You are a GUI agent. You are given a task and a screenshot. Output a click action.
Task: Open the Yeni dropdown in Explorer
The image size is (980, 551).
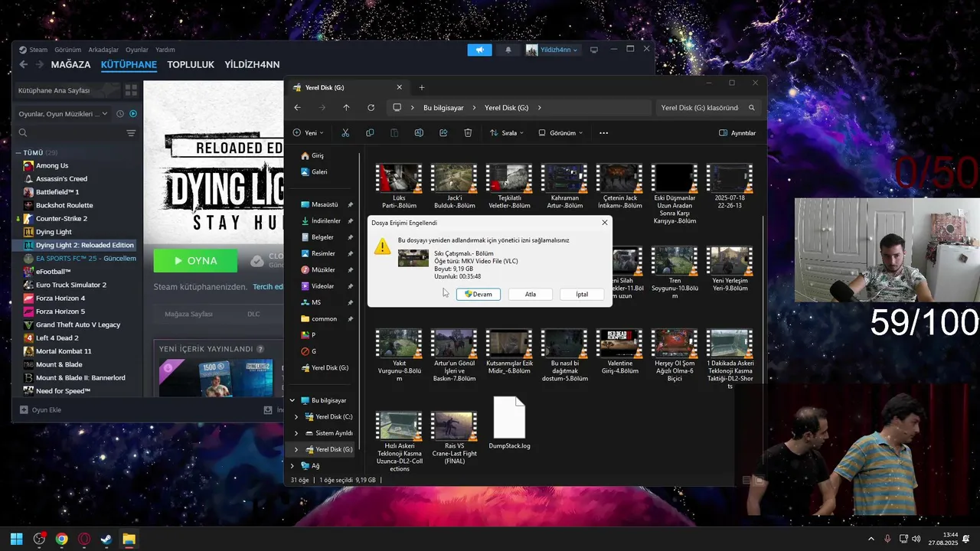pos(309,132)
